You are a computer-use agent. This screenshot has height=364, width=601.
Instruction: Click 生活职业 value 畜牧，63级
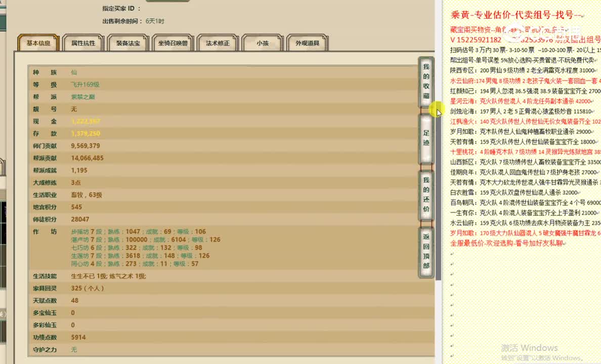[x=86, y=195]
